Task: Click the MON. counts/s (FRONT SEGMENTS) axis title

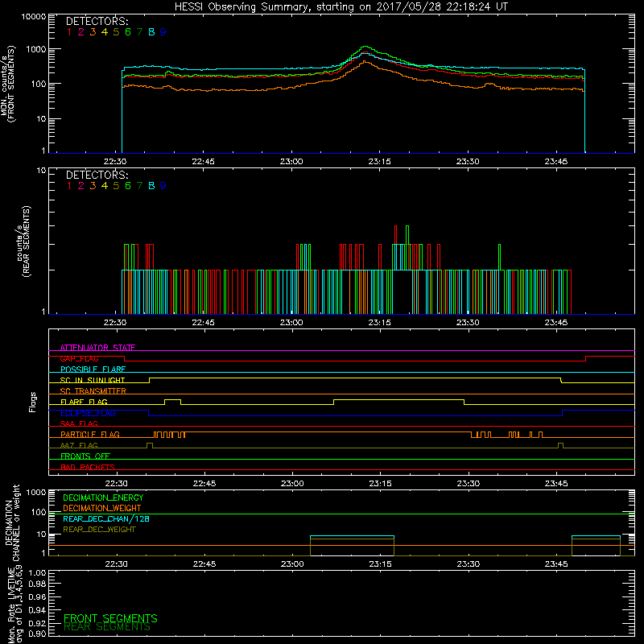Action: pos(7,84)
